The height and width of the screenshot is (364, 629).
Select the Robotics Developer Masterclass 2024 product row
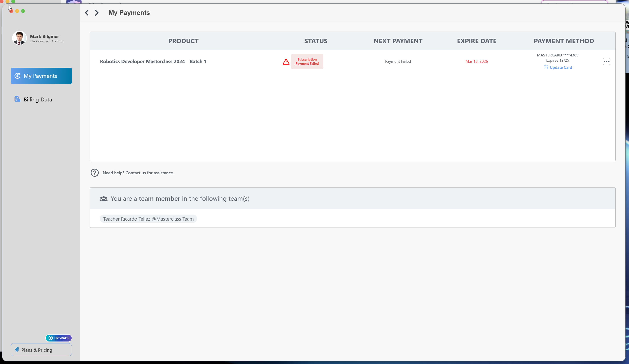pyautogui.click(x=153, y=61)
